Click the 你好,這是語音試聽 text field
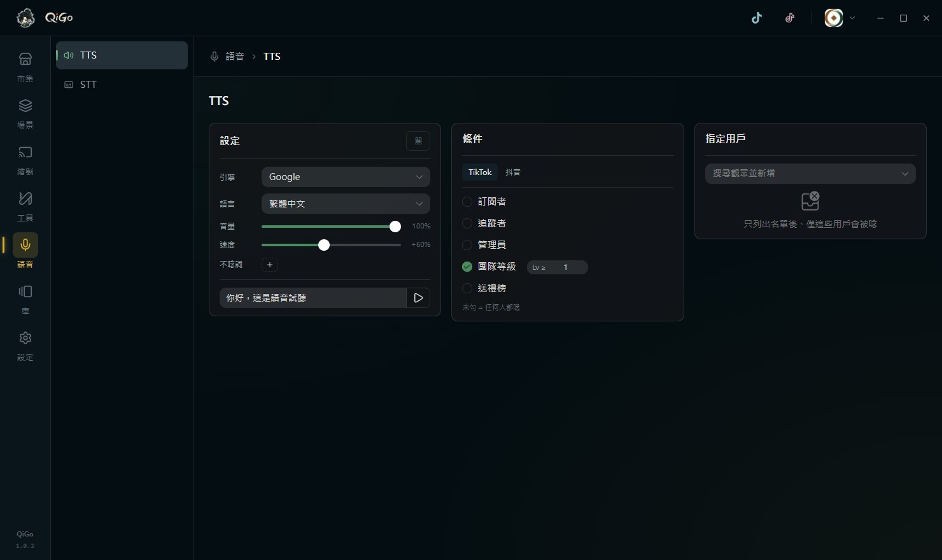The height and width of the screenshot is (560, 942). [313, 298]
